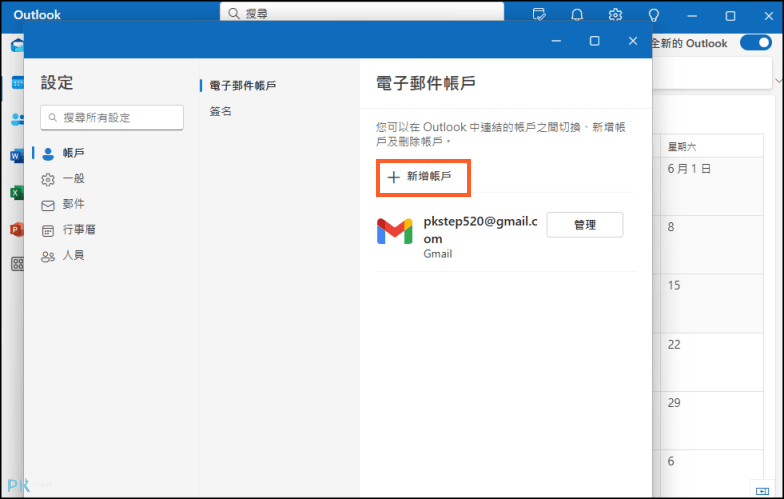This screenshot has width=784, height=499.
Task: Open the Excel app from the sidebar
Action: tap(16, 192)
